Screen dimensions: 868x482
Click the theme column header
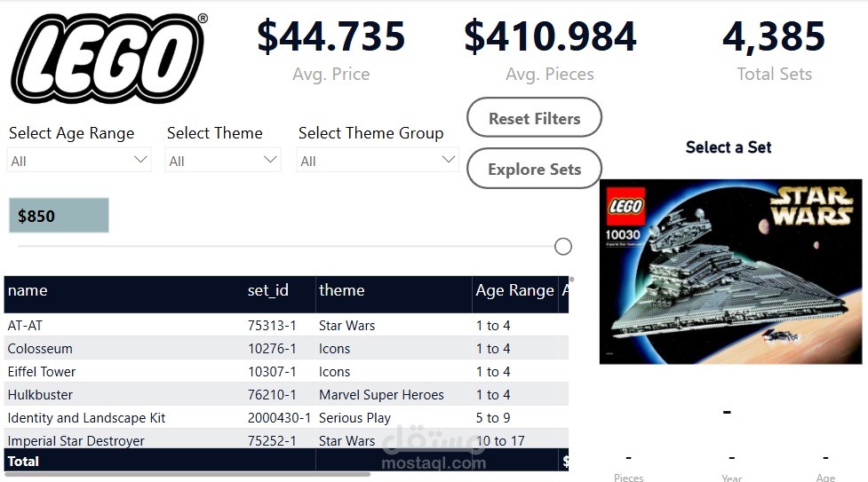pyautogui.click(x=342, y=290)
